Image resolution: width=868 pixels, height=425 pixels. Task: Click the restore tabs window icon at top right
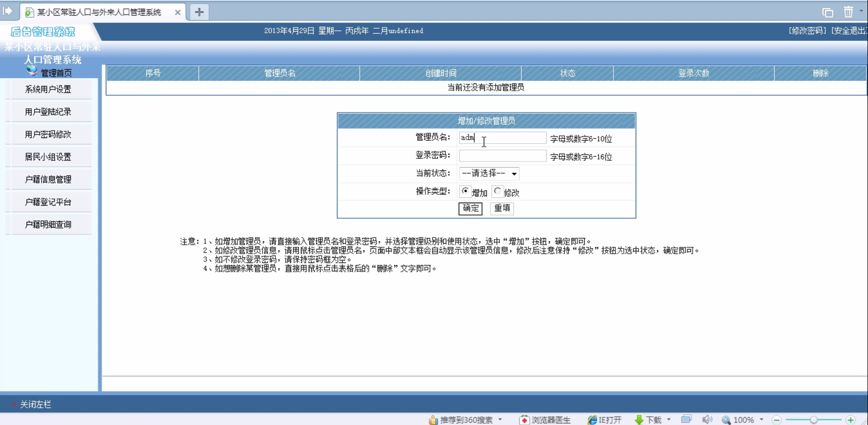pyautogui.click(x=827, y=12)
